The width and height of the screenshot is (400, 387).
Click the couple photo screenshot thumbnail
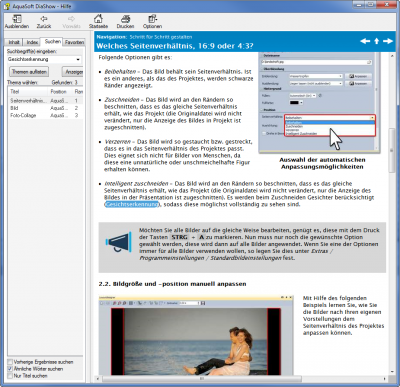pyautogui.click(x=196, y=335)
